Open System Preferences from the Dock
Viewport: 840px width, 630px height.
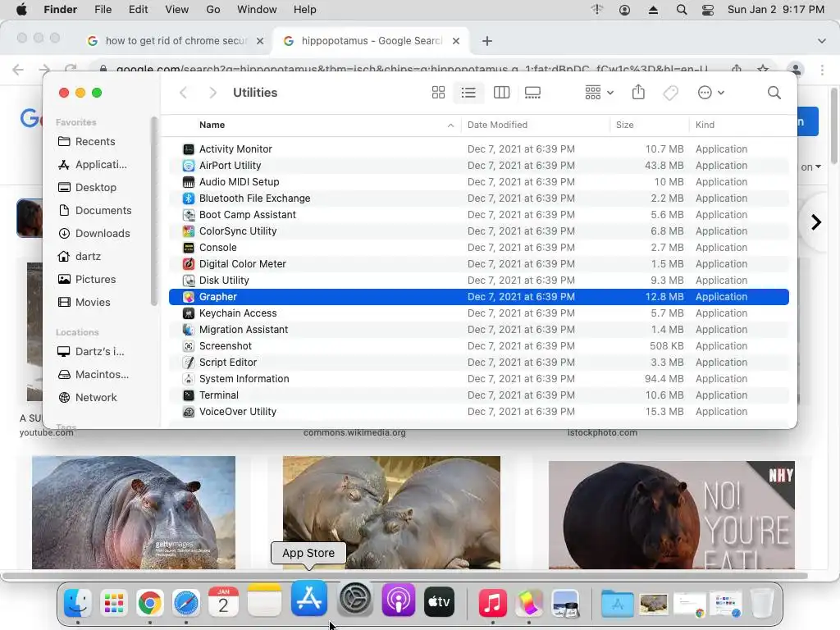point(354,600)
